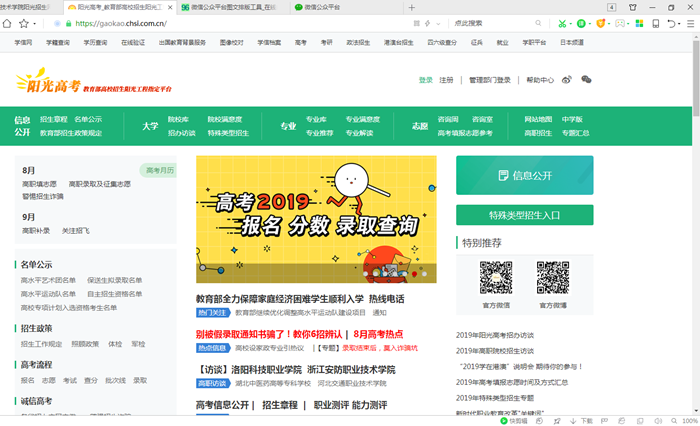Expand the undo closed tab dropdown

pyautogui.click(x=679, y=24)
